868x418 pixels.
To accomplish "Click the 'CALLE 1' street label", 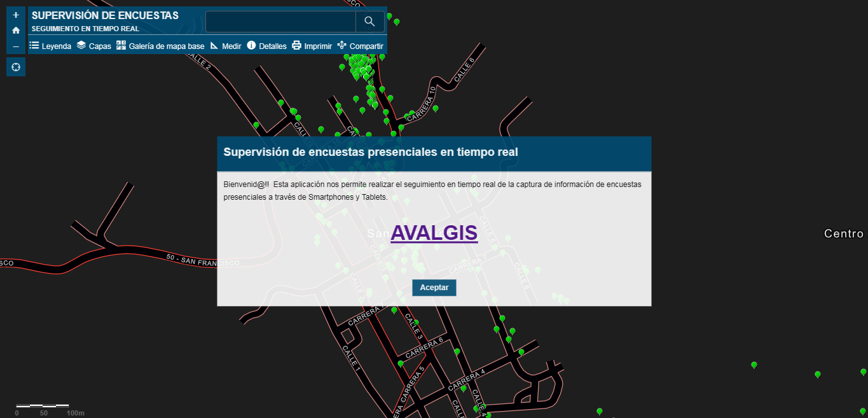I will click(x=351, y=359).
